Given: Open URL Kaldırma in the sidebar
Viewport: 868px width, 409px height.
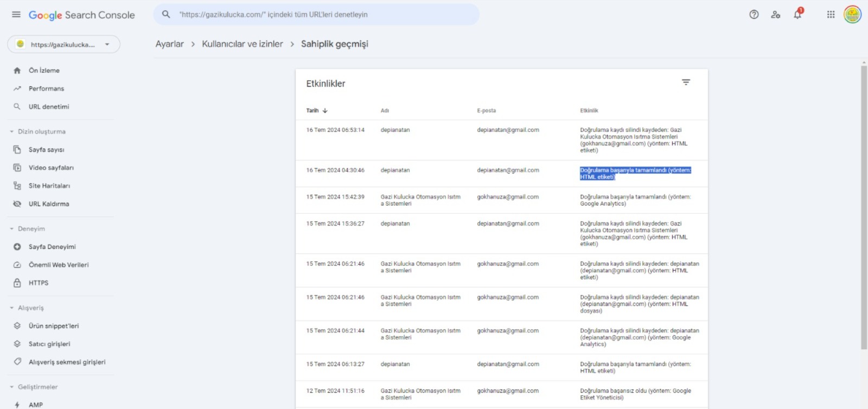Looking at the screenshot, I should tap(49, 204).
